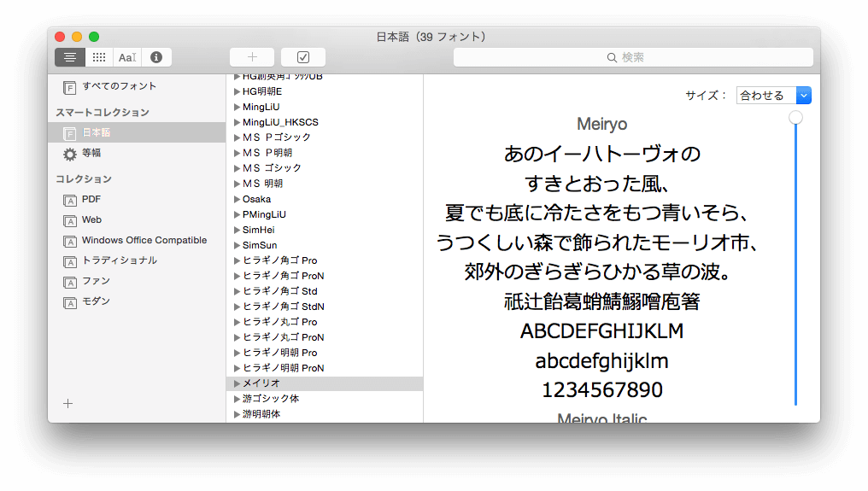868x491 pixels.
Task: Click the Web collection icon
Action: coord(70,221)
